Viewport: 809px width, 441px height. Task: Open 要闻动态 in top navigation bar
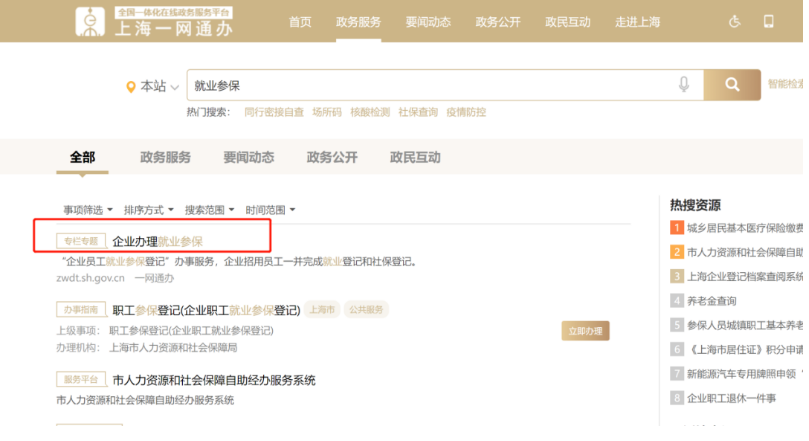[x=428, y=22]
